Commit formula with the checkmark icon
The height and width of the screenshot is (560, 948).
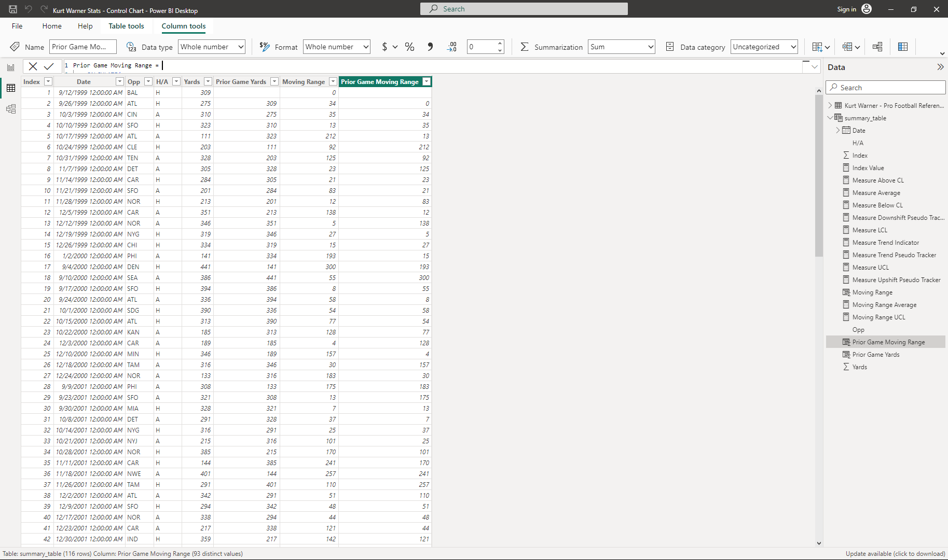pos(49,66)
